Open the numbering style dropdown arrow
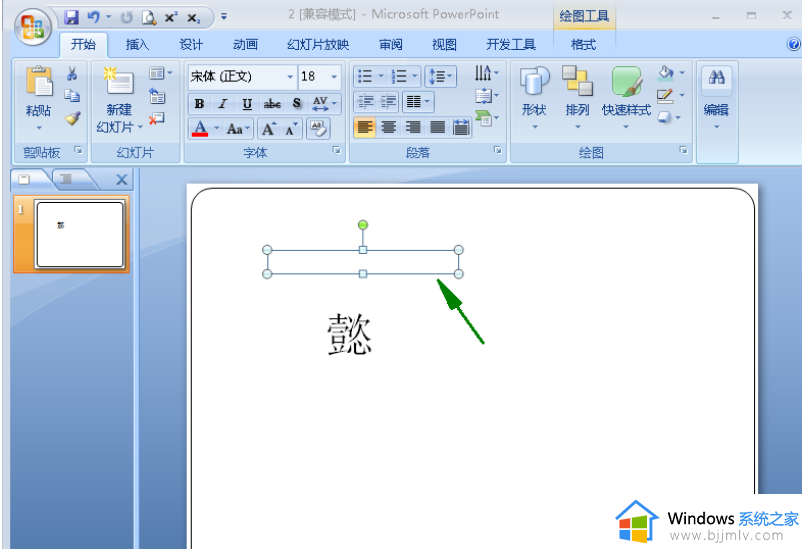 414,76
